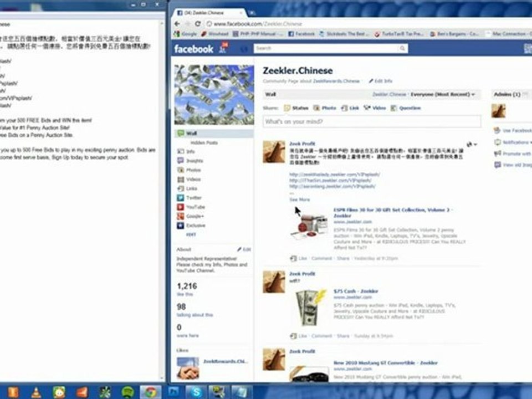
Task: Open the $75 Cash - Zeekler link
Action: 356,291
